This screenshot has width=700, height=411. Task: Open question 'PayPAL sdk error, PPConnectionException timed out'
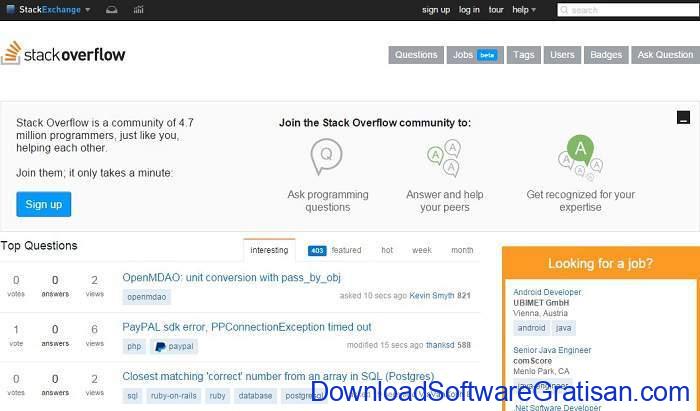[246, 327]
